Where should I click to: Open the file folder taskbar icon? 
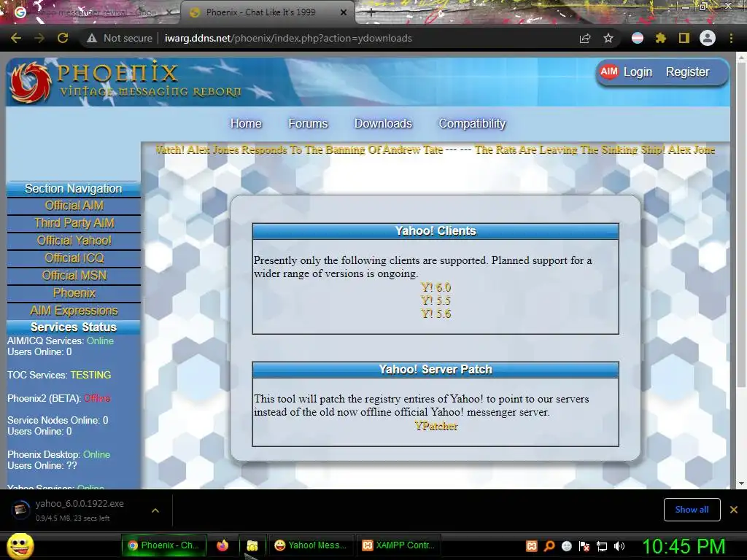pyautogui.click(x=252, y=545)
